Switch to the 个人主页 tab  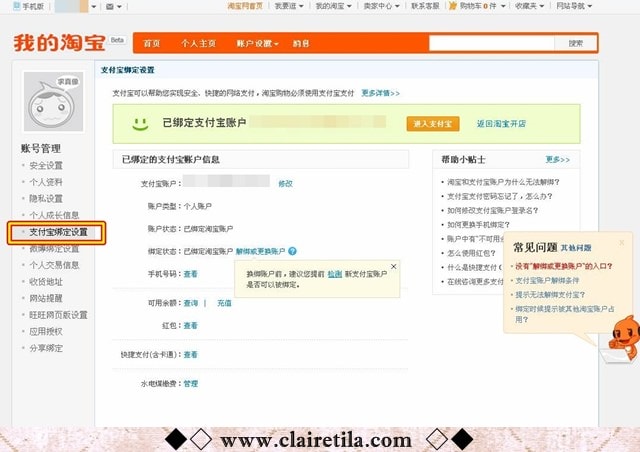point(199,44)
